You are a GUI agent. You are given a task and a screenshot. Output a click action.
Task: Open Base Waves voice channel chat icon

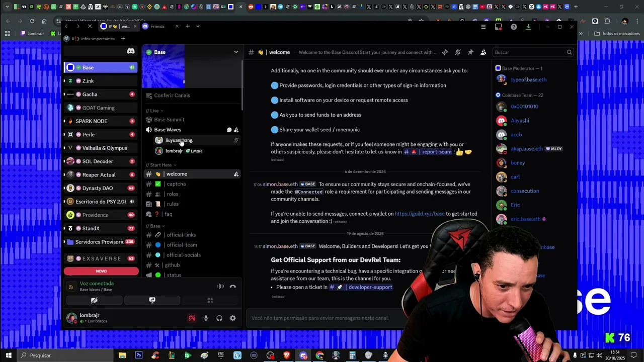point(229,130)
